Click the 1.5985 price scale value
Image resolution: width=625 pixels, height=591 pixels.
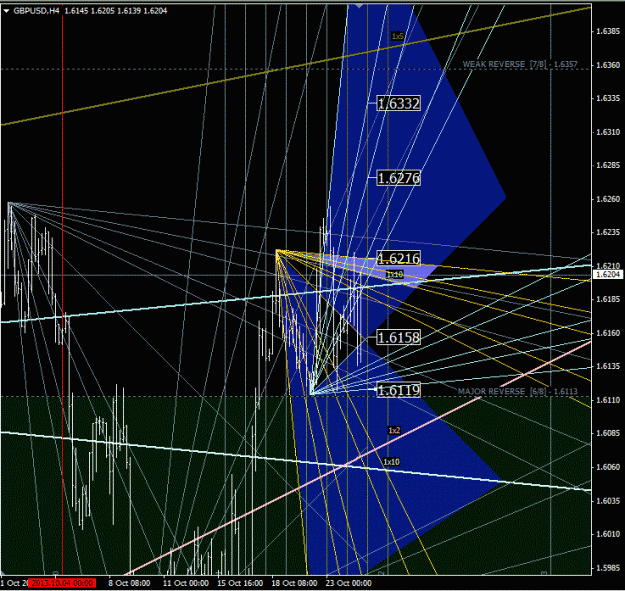(608, 567)
